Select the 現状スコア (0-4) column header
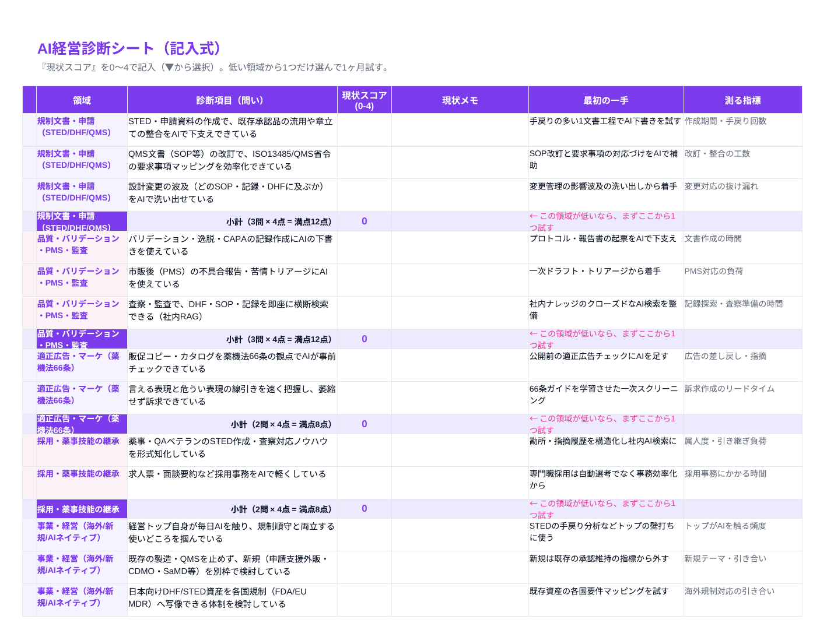Image resolution: width=834 pixels, height=644 pixels. 365,100
